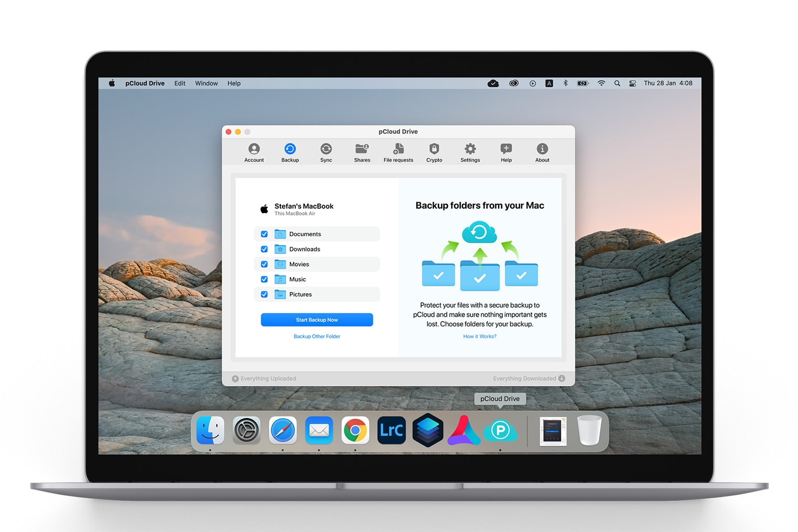Click the Pictures folder icon
This screenshot has height=532, width=798.
tap(280, 294)
